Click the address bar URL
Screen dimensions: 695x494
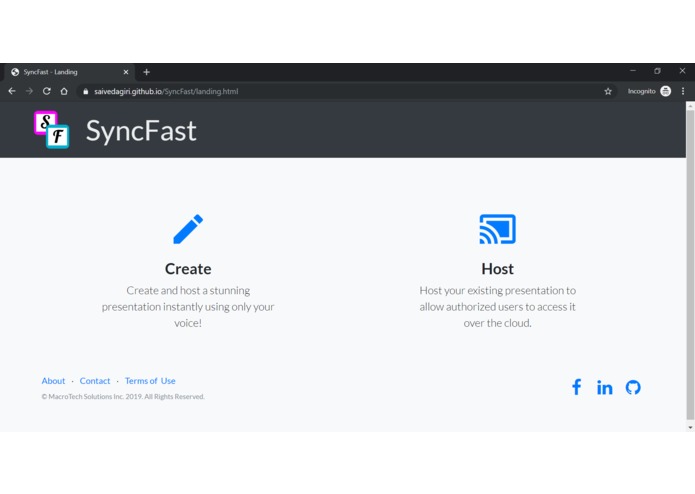(166, 91)
